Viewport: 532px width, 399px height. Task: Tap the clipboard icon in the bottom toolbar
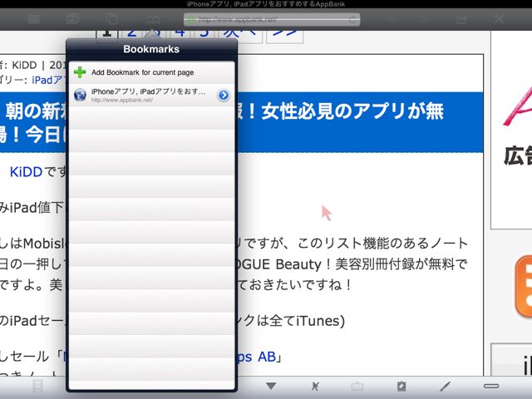pos(401,386)
